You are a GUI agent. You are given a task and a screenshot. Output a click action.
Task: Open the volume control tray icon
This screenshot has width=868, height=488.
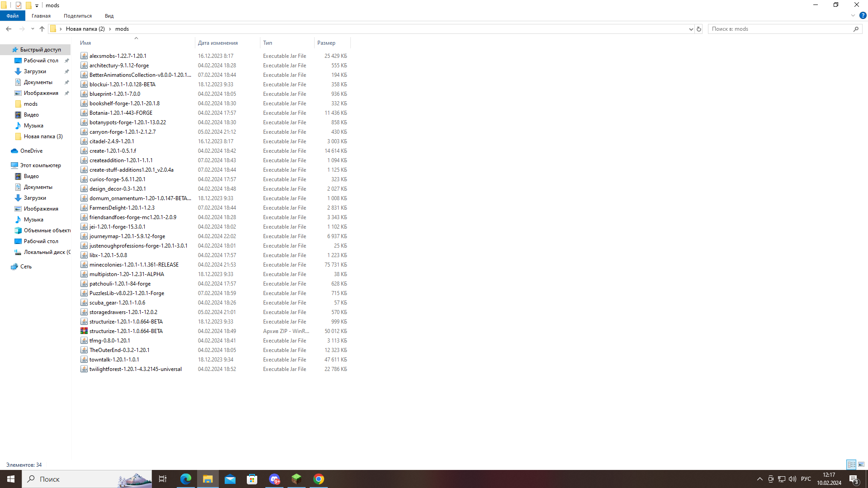tap(793, 479)
